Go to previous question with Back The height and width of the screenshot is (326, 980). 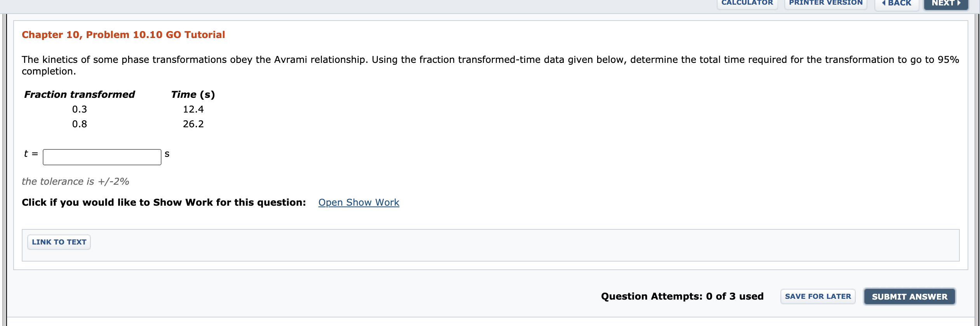tap(897, 3)
